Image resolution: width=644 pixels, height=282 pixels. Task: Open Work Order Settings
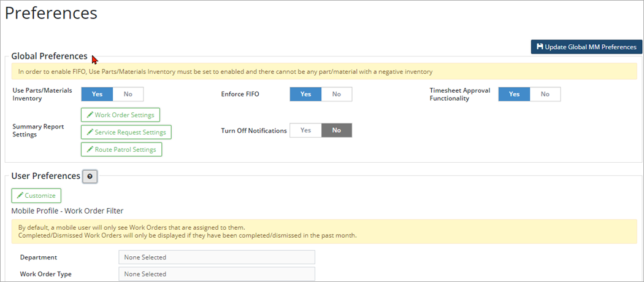pos(121,115)
